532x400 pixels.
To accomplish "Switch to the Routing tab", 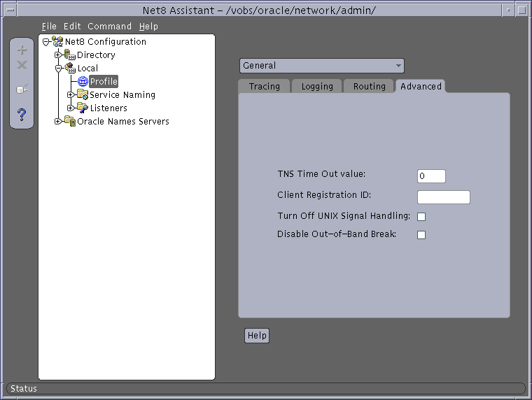I will 369,87.
